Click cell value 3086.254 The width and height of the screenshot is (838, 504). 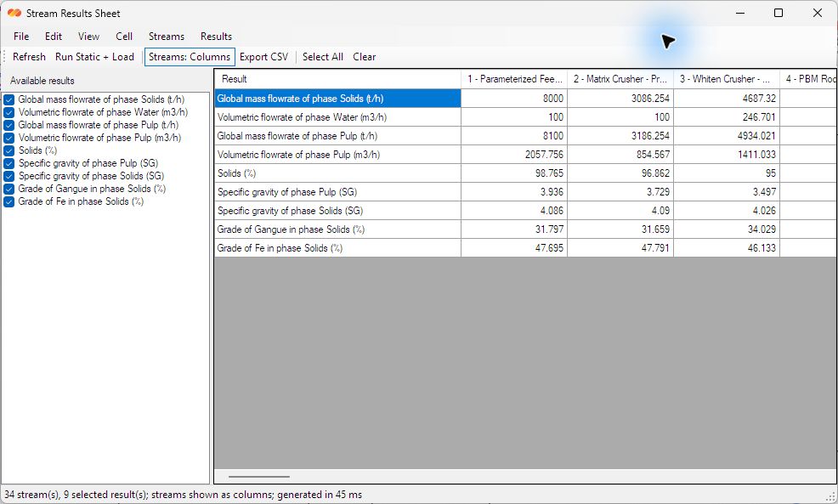[x=620, y=99]
